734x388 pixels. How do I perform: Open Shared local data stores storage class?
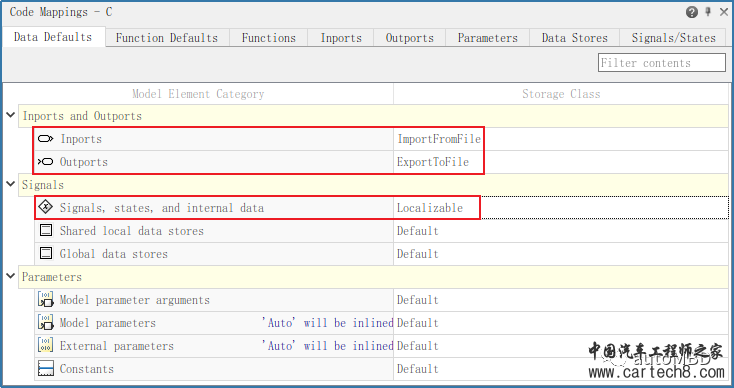(561, 231)
